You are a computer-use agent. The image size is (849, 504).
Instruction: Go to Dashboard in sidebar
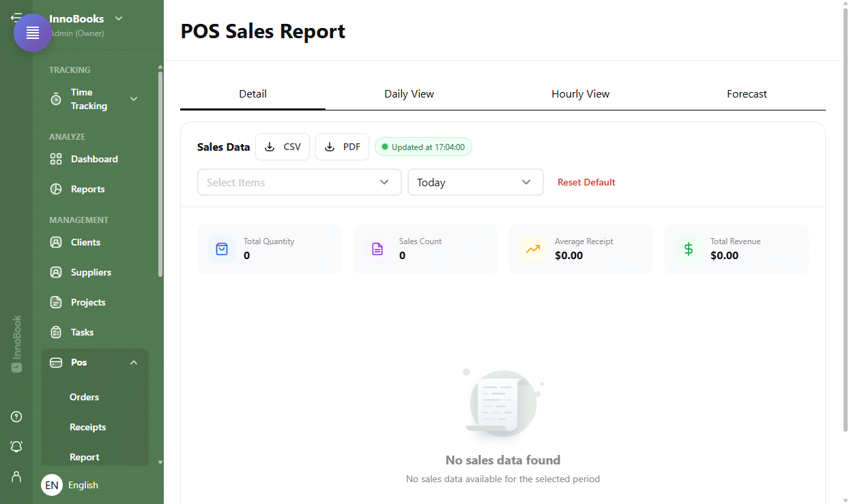pyautogui.click(x=95, y=159)
